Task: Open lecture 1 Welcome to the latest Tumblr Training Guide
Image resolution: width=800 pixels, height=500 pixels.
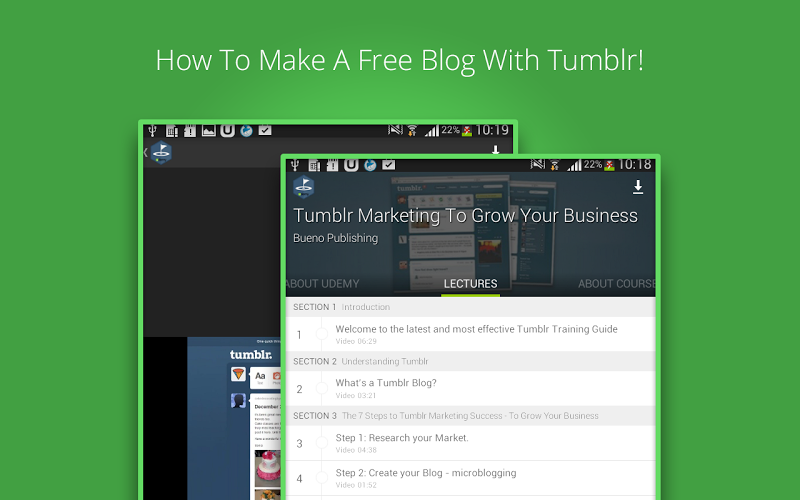Action: 470,334
